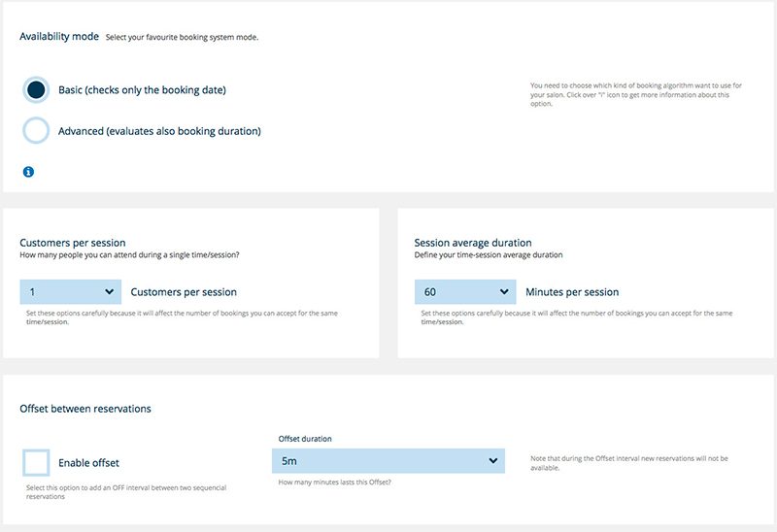Click the 'Advanced (evaluates also booking duration)' label
The height and width of the screenshot is (532, 777).
click(x=159, y=130)
